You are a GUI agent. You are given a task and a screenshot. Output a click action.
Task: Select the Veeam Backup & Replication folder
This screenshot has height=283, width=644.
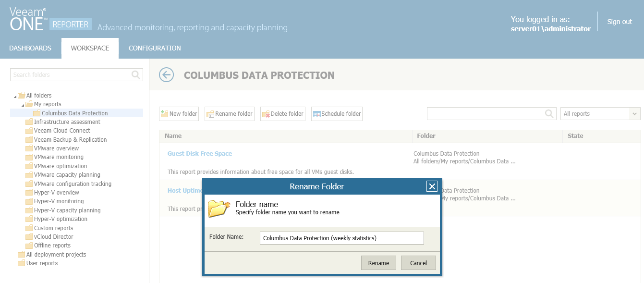(70, 139)
